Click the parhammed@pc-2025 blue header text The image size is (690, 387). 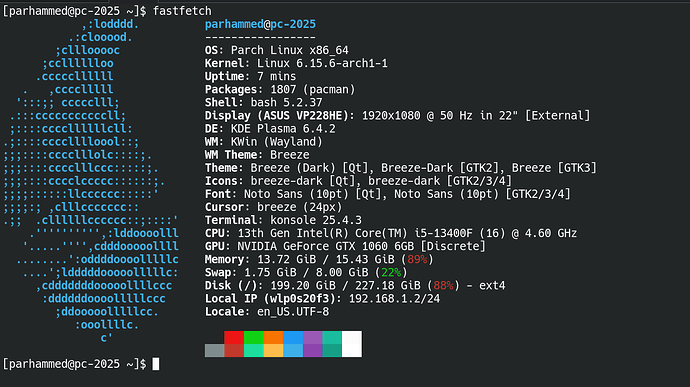(260, 24)
